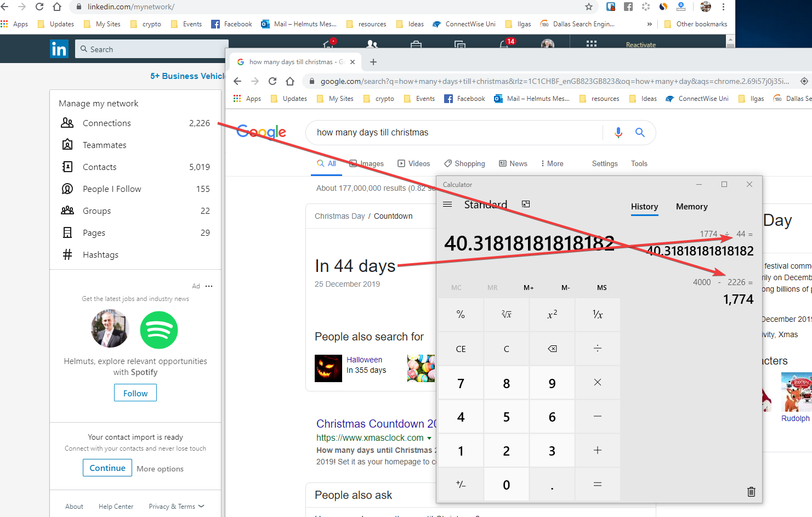The height and width of the screenshot is (517, 812).
Task: Switch to calculator Memory tab
Action: [691, 207]
